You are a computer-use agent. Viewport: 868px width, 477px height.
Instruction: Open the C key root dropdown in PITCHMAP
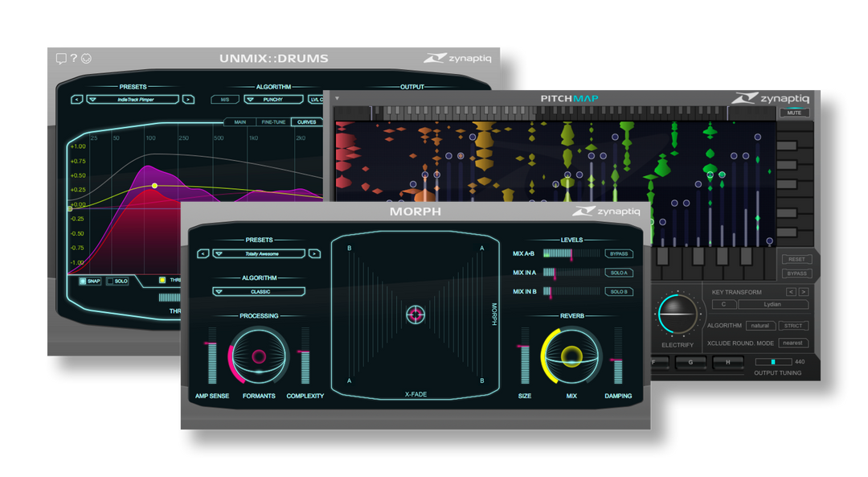(x=723, y=304)
